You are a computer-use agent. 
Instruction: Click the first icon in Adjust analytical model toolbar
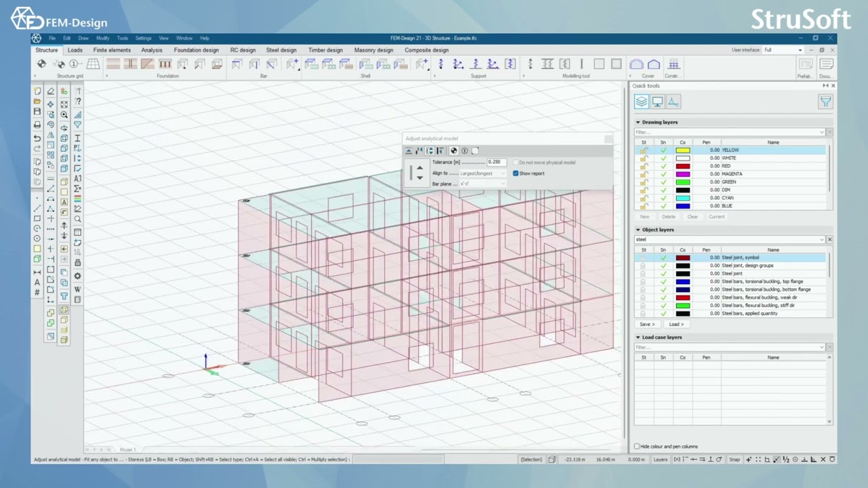tap(409, 151)
